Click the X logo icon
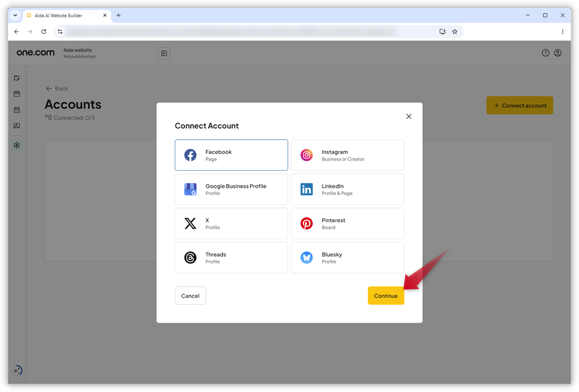 click(190, 223)
